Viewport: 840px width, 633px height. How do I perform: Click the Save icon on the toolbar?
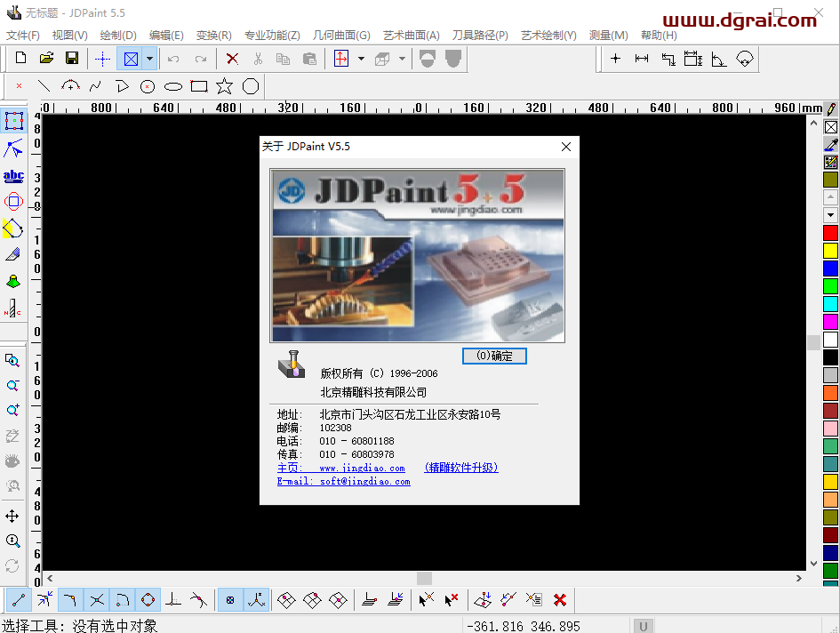72,58
